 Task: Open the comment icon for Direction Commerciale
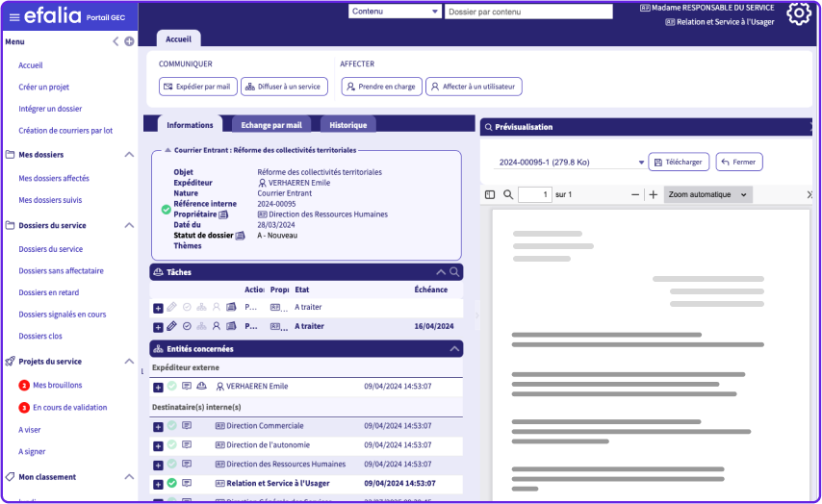coord(187,425)
